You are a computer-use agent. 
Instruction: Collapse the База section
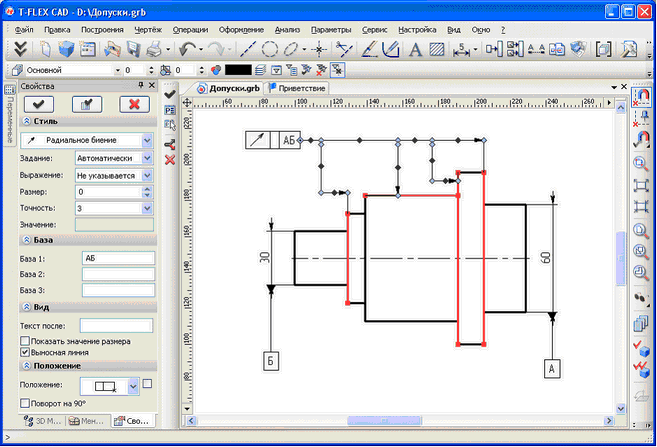click(26, 240)
